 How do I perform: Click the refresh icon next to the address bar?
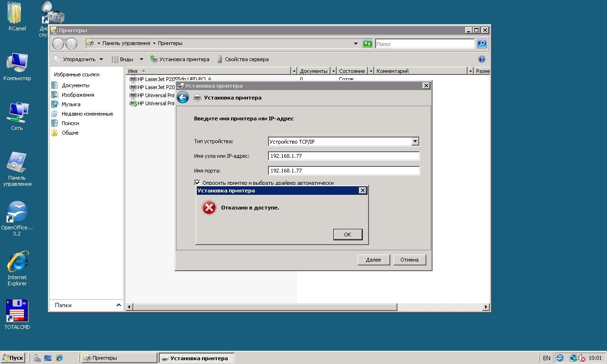click(368, 44)
